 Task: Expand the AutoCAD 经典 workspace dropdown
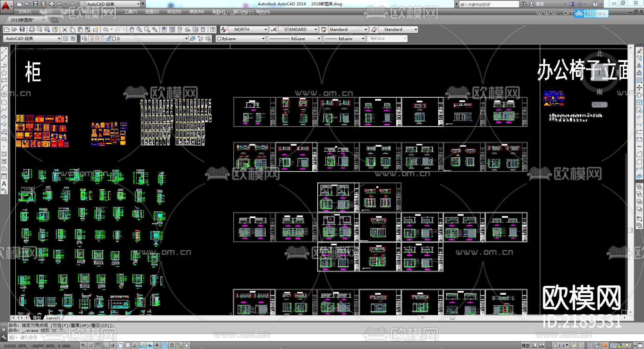tap(59, 39)
